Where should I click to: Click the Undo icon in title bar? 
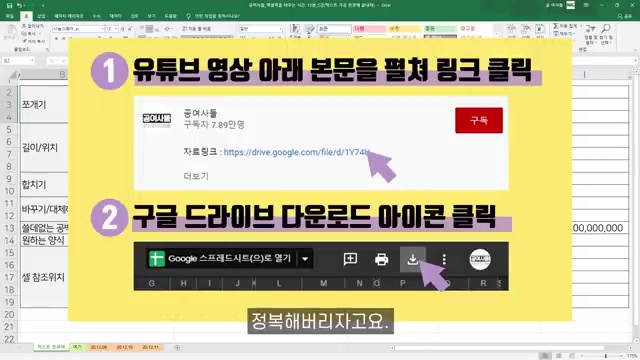coord(19,5)
